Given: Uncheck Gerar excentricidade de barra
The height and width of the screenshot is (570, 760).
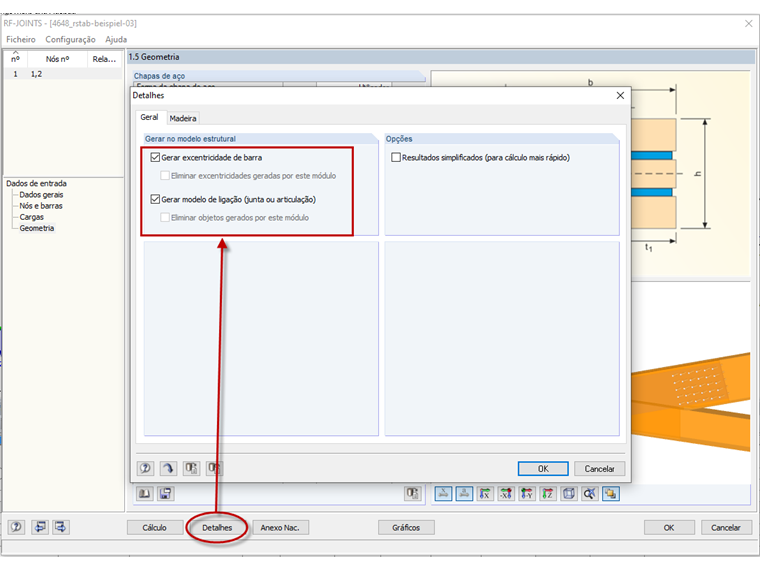Looking at the screenshot, I should click(155, 157).
